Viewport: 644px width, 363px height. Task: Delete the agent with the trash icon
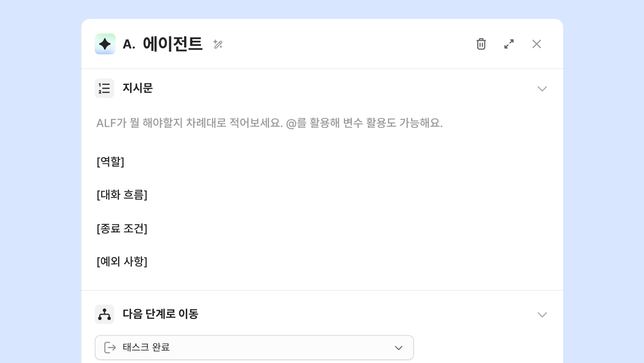coord(481,44)
